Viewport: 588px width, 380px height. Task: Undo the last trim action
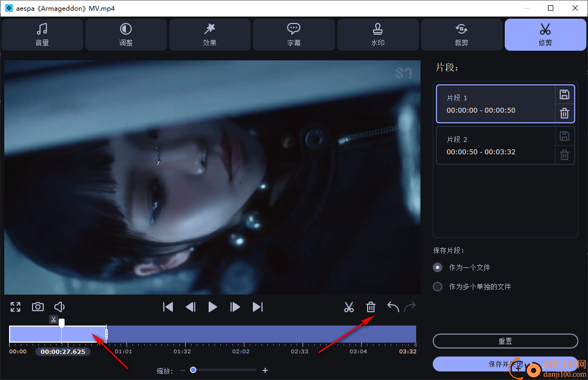[x=393, y=307]
